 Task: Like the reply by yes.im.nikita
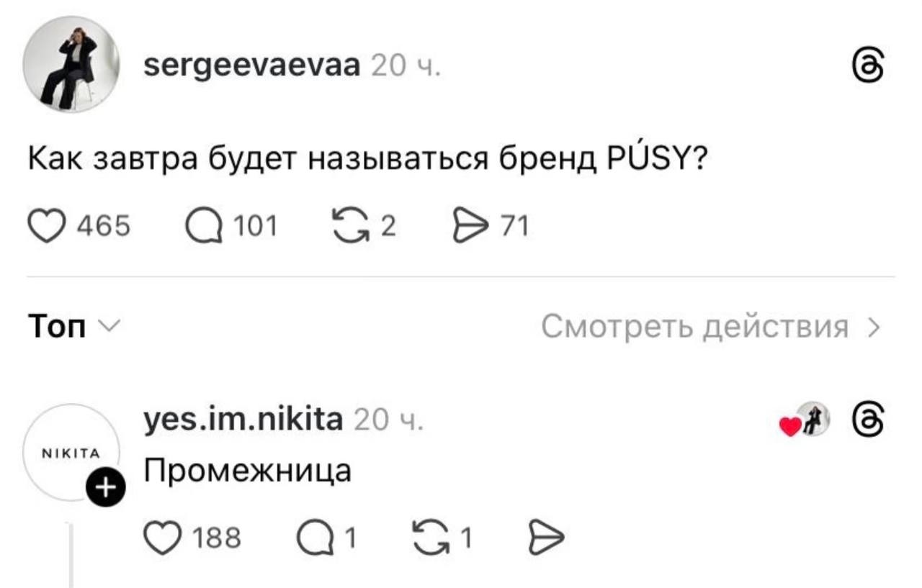164,538
